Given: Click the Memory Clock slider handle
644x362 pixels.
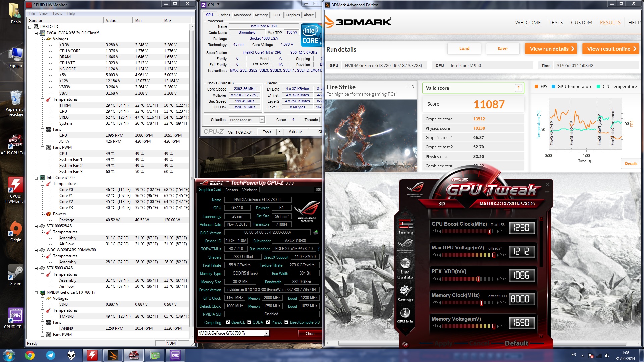Looking at the screenshot, I should click(482, 303).
